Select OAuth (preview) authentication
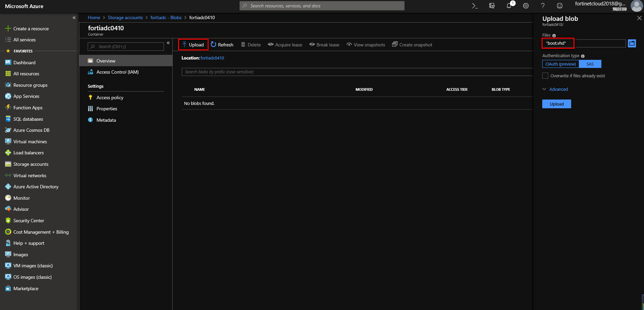 click(560, 64)
